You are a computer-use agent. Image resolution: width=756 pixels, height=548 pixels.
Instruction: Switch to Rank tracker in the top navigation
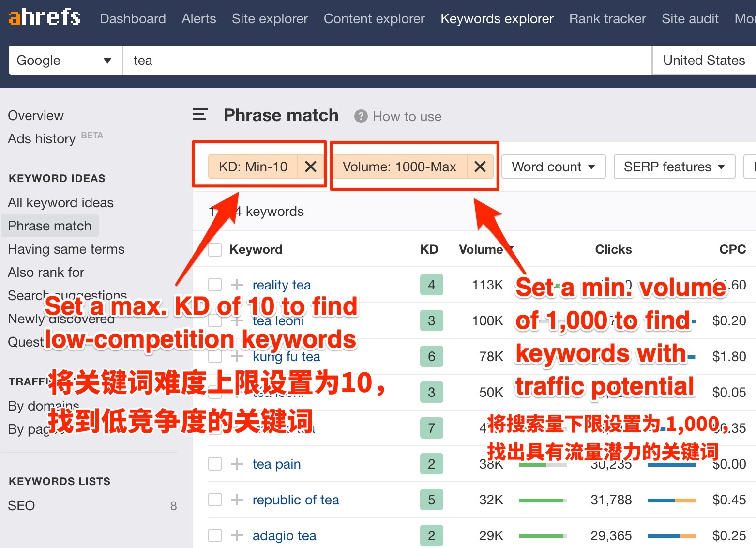click(x=607, y=18)
